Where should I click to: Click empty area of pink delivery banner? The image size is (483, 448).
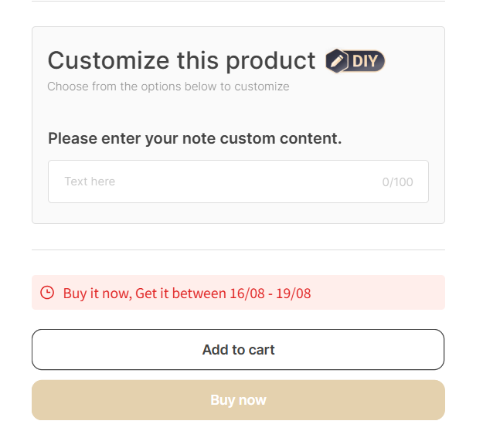click(x=379, y=293)
